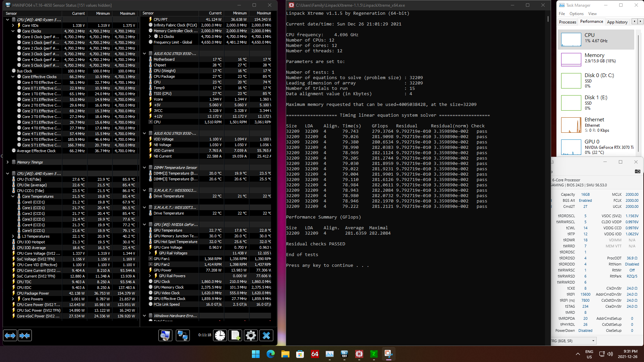Expand the Core Powers row
Viewport: 644px width, 362px height.
point(13,299)
